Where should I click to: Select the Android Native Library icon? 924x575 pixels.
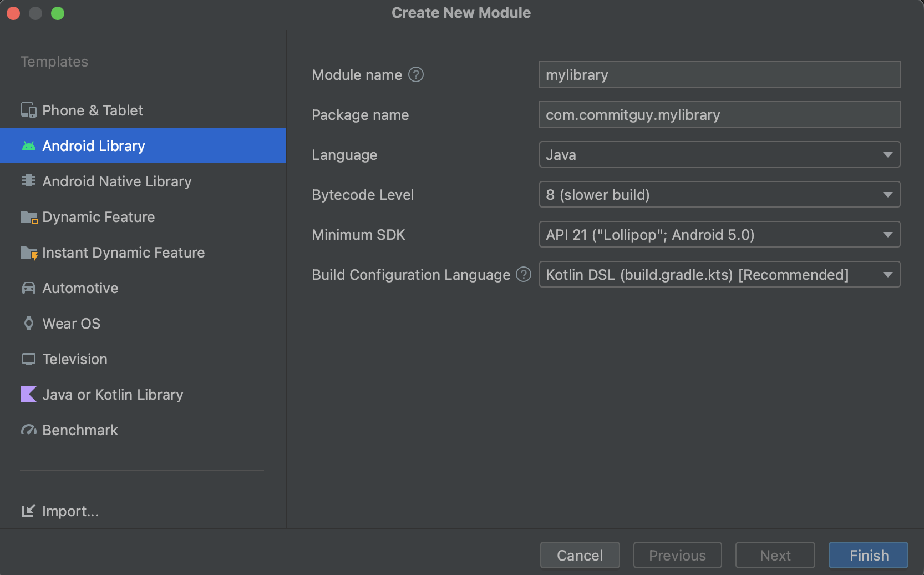click(28, 181)
